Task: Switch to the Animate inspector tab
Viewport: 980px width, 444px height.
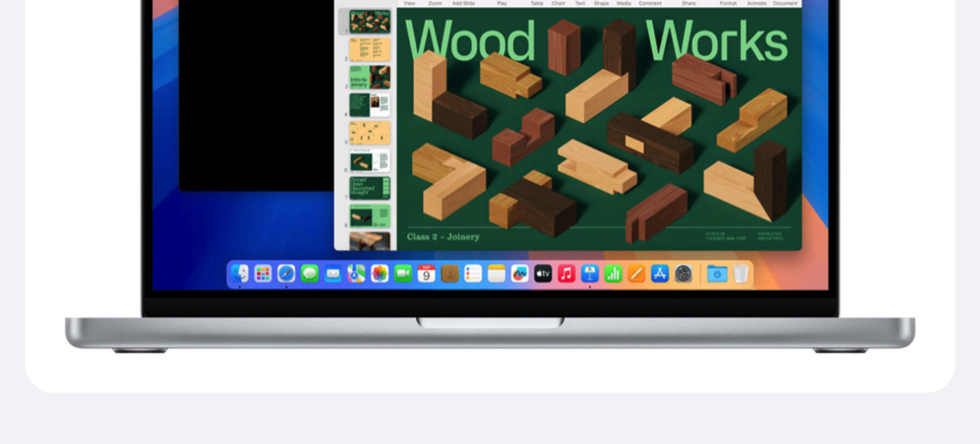Action: 755,4
